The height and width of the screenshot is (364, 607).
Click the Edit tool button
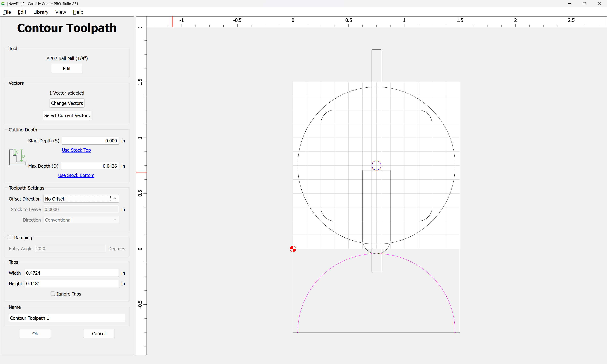(x=66, y=69)
